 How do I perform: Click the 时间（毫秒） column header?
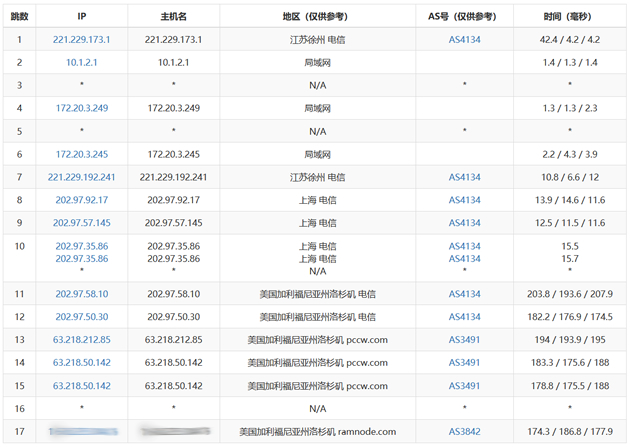[x=570, y=17]
